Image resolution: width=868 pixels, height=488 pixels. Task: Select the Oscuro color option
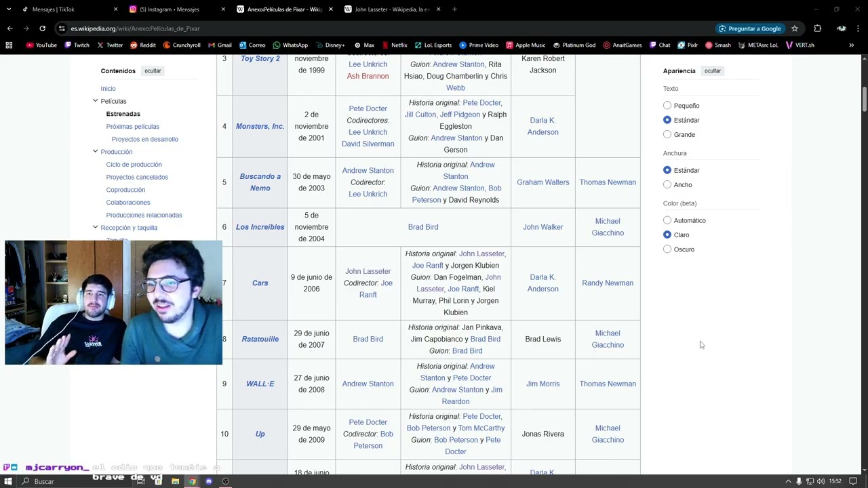pyautogui.click(x=667, y=249)
